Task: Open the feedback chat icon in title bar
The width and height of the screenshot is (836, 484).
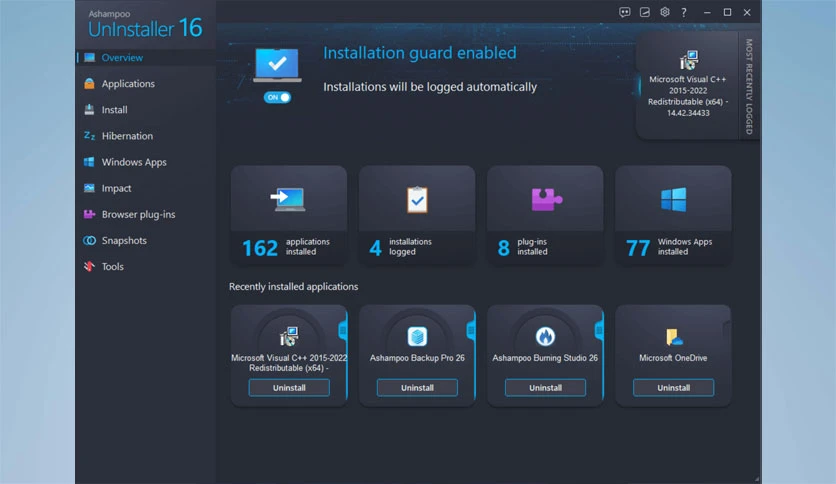Action: (x=625, y=12)
